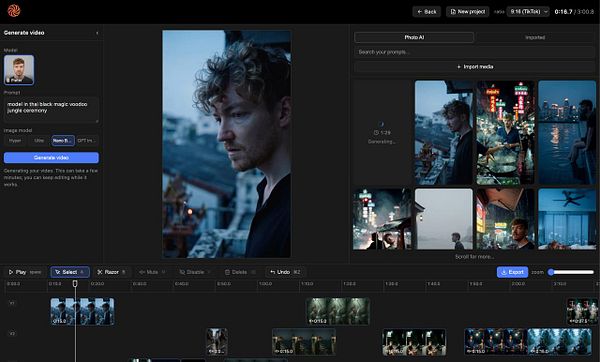Open the man on balcony photo thumbnail

click(444, 132)
